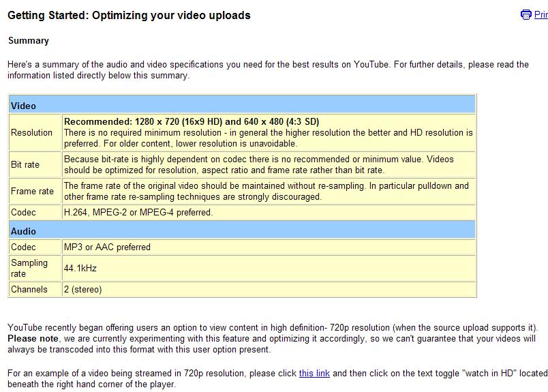Click the "Here's a summary of the audio" intro text
548x392 pixels.
pos(74,65)
